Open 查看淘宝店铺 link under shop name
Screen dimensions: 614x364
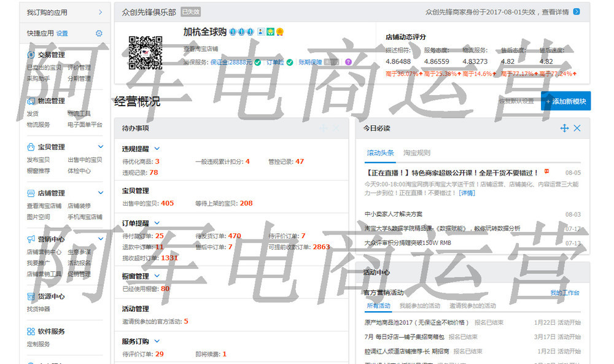pyautogui.click(x=201, y=49)
